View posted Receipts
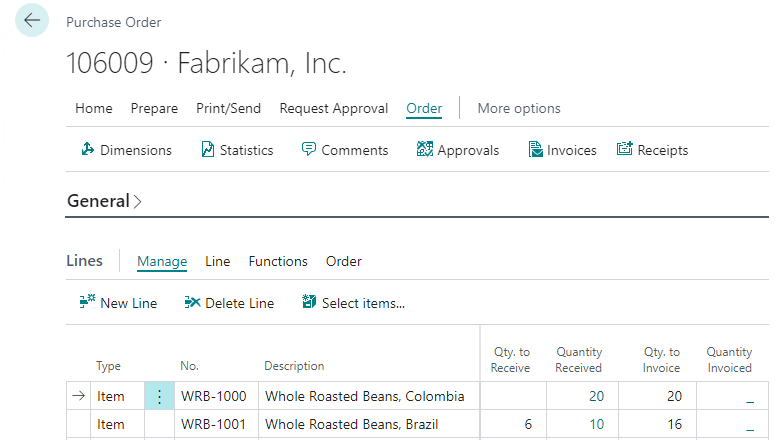The height and width of the screenshot is (440, 780). [x=653, y=150]
